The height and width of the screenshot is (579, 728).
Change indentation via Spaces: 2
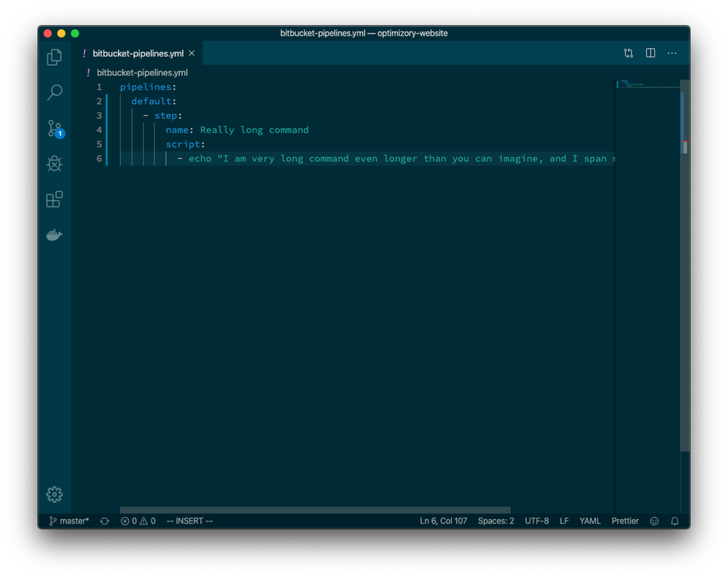click(496, 521)
